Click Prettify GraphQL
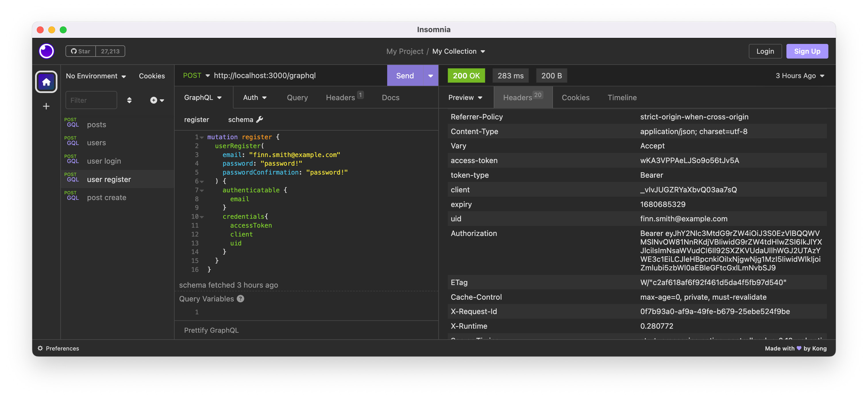868x399 pixels. [x=211, y=330]
